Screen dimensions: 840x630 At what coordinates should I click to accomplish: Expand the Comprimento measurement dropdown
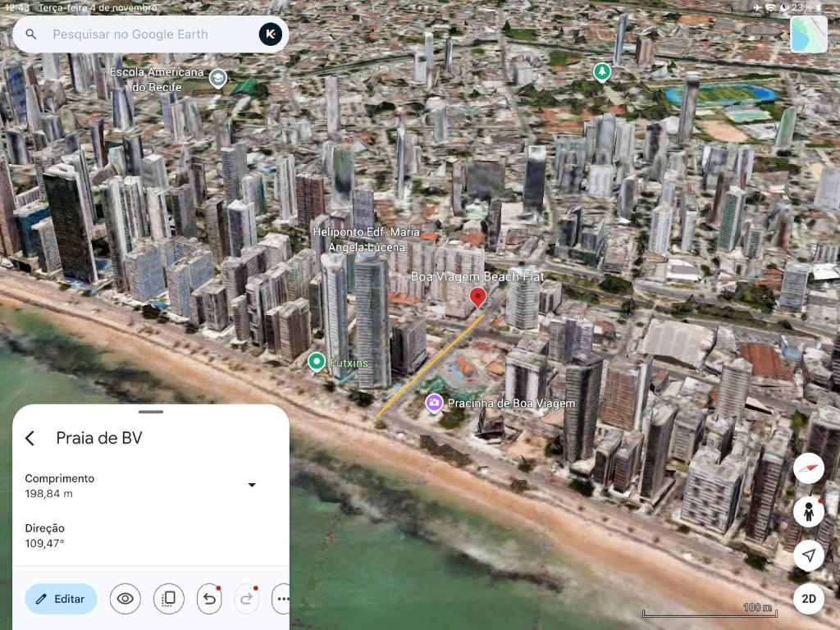click(252, 485)
